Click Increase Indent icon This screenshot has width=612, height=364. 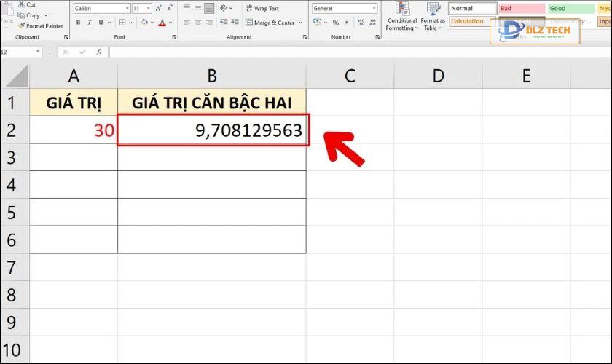[x=235, y=23]
